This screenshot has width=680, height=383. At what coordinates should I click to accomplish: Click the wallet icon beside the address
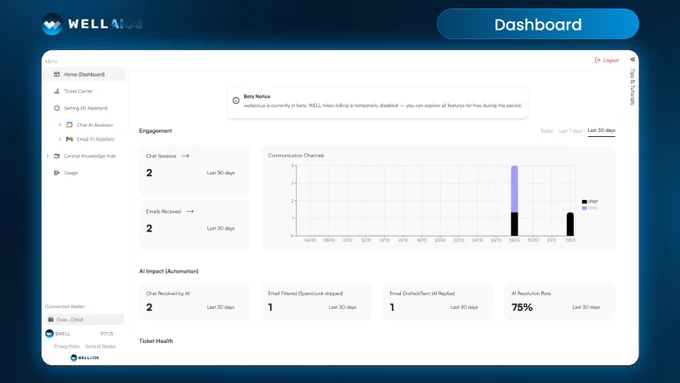pos(51,320)
